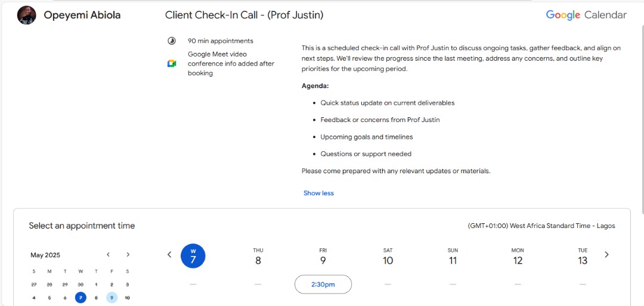
Task: Select Wednesday 7 in the week header
Action: tap(193, 256)
